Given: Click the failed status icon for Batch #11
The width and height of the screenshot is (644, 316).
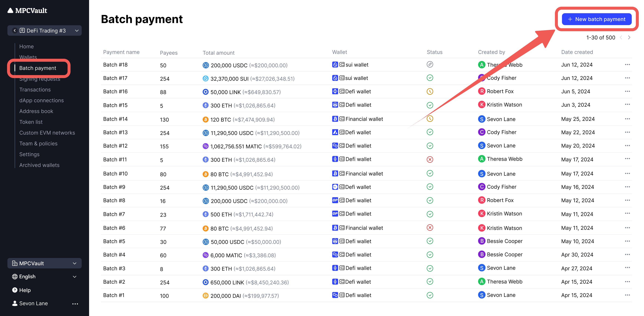Looking at the screenshot, I should (430, 159).
